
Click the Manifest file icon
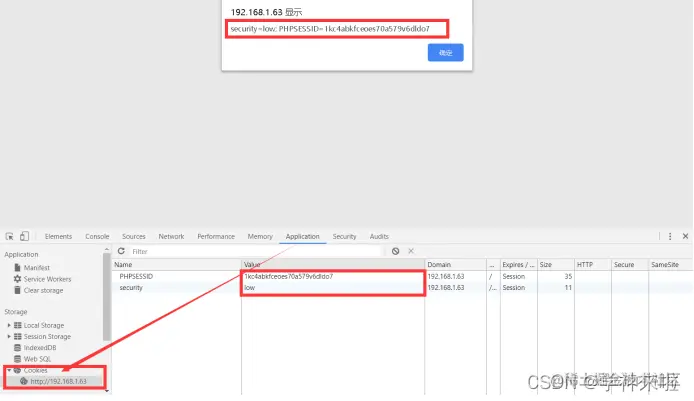[17, 267]
